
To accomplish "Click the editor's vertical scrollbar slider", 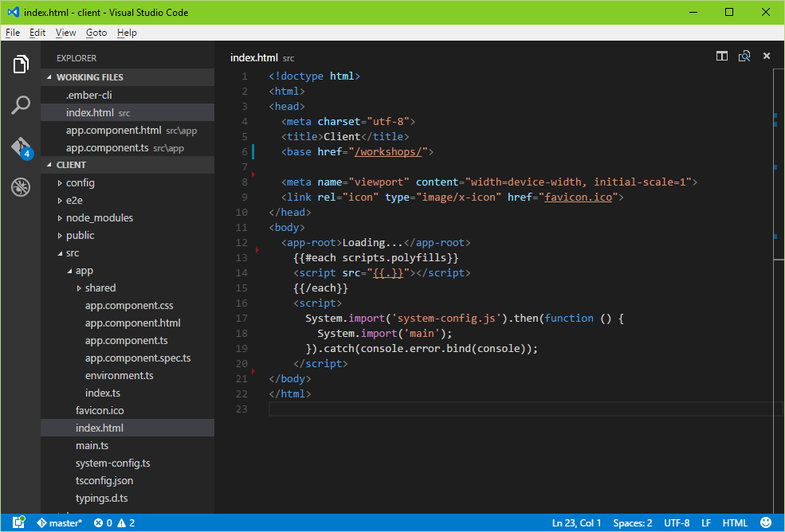I will tap(779, 164).
